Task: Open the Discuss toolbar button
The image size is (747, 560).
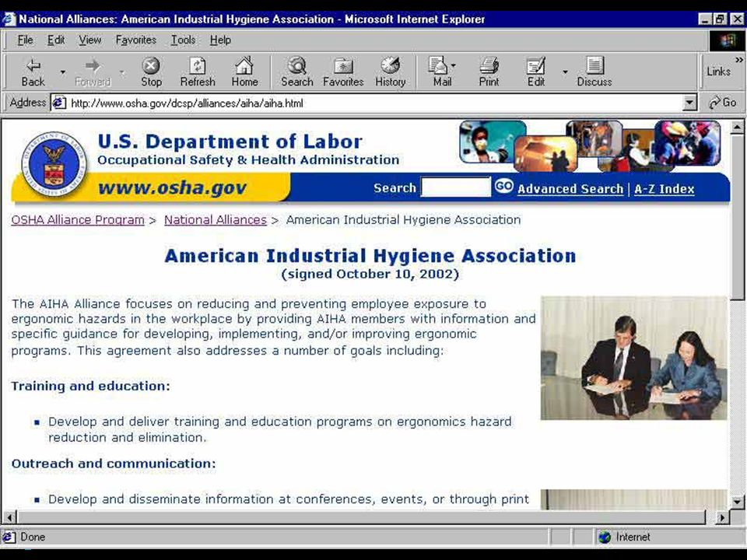Action: (x=594, y=72)
